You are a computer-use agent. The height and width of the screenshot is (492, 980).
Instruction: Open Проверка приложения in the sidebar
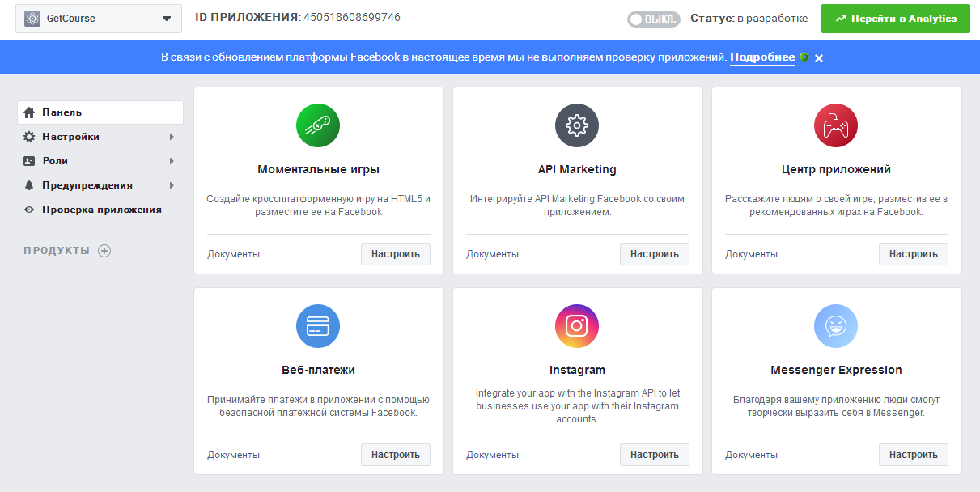(x=101, y=210)
